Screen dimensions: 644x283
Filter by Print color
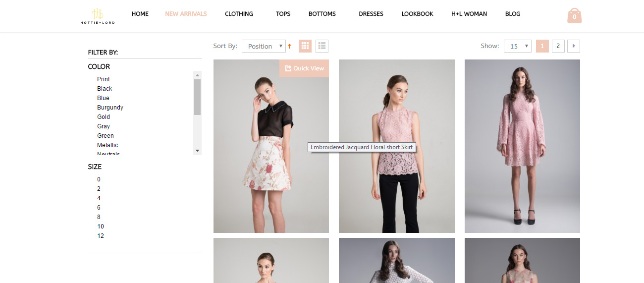pos(104,79)
